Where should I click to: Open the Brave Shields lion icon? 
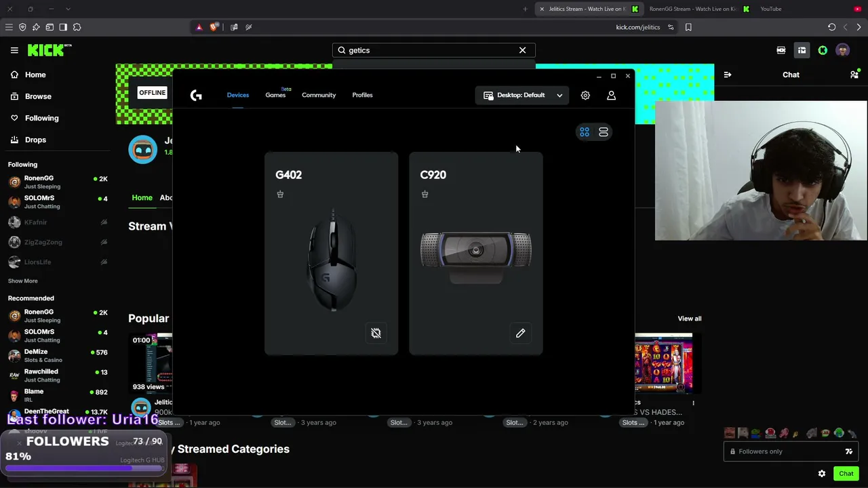pos(214,27)
